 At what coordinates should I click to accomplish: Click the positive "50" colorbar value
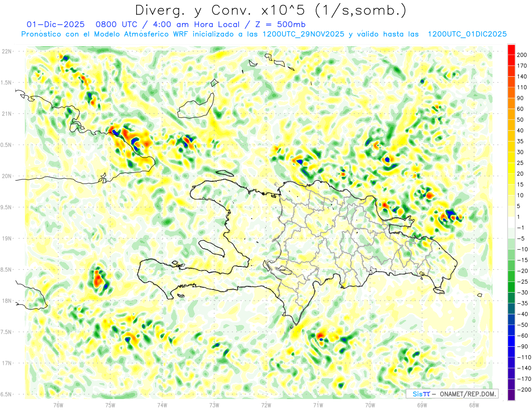click(x=520, y=120)
